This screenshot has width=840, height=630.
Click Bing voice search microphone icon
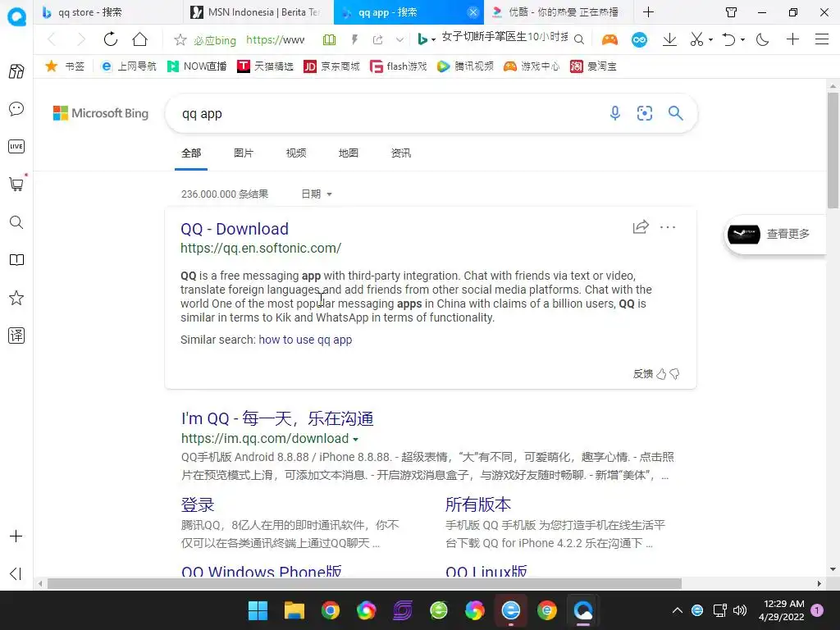coord(615,113)
